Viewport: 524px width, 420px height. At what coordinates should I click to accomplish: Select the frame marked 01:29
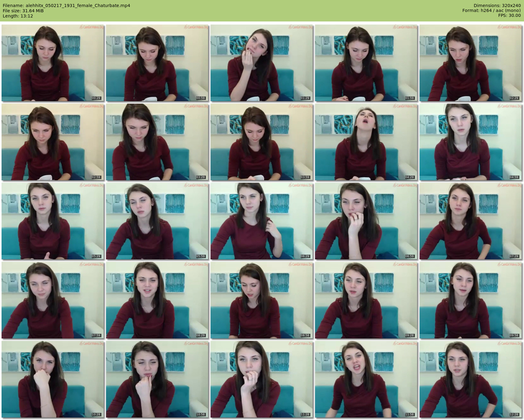(x=261, y=63)
